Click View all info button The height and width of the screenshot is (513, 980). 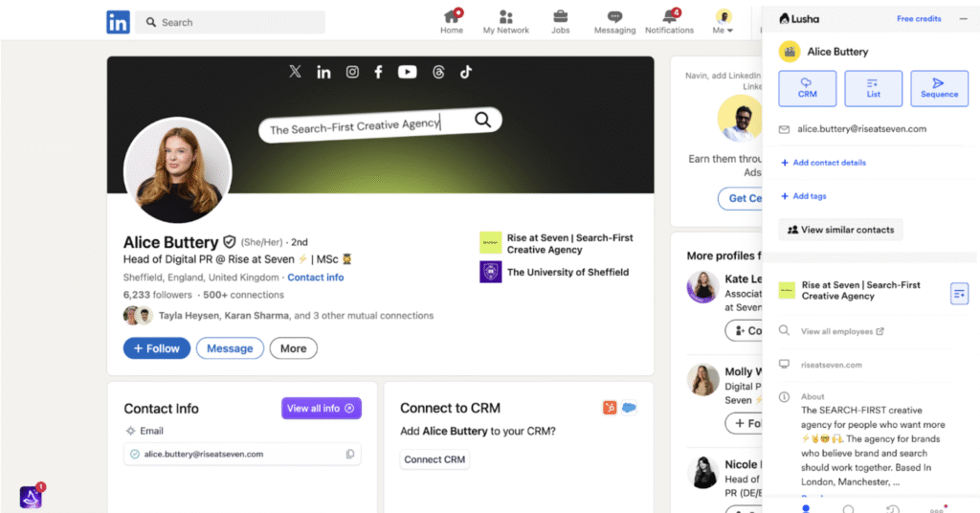coord(322,408)
